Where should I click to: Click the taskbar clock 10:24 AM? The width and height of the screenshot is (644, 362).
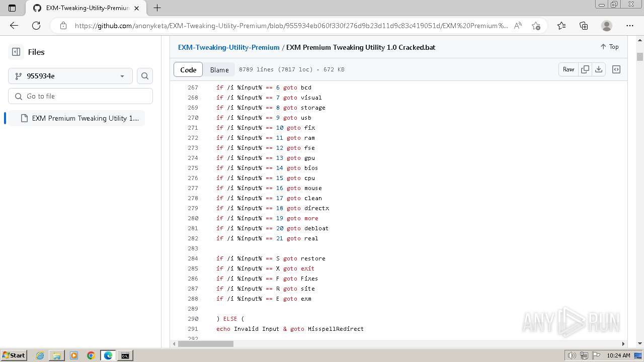tap(618, 355)
